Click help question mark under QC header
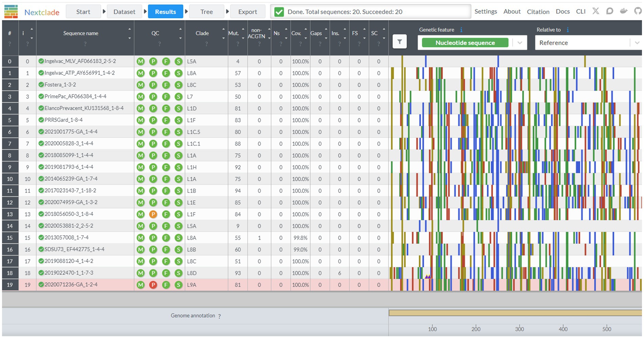644x339 pixels. coord(159,44)
